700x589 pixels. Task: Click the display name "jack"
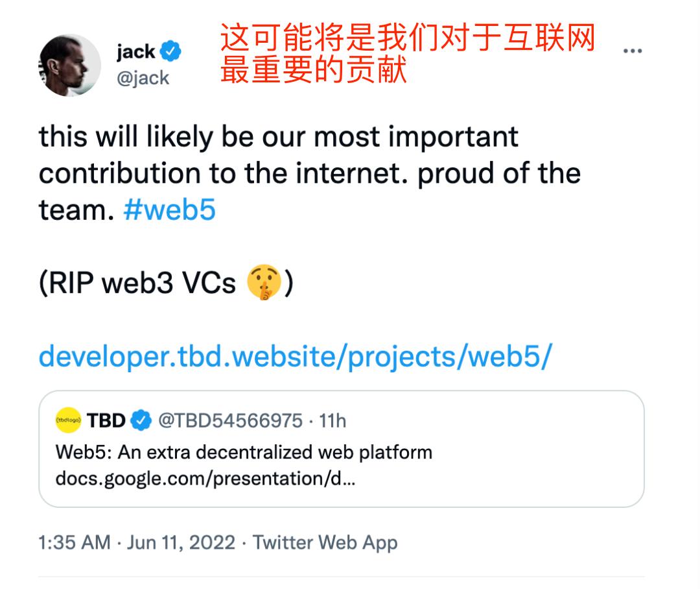(135, 51)
